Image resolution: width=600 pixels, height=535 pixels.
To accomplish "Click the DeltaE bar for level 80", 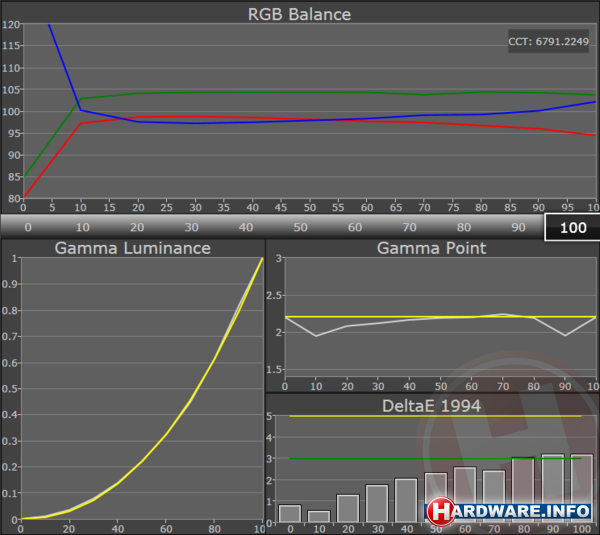I will (x=523, y=489).
